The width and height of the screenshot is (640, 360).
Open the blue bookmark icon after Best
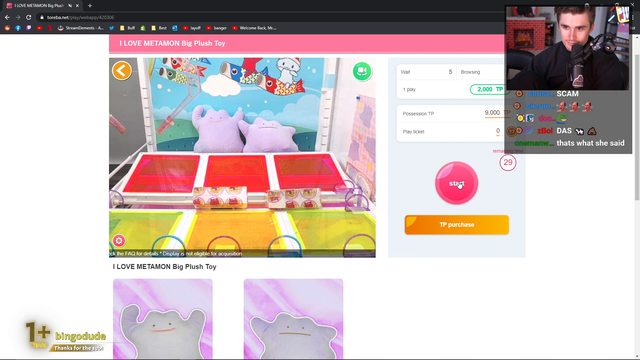coord(175,28)
